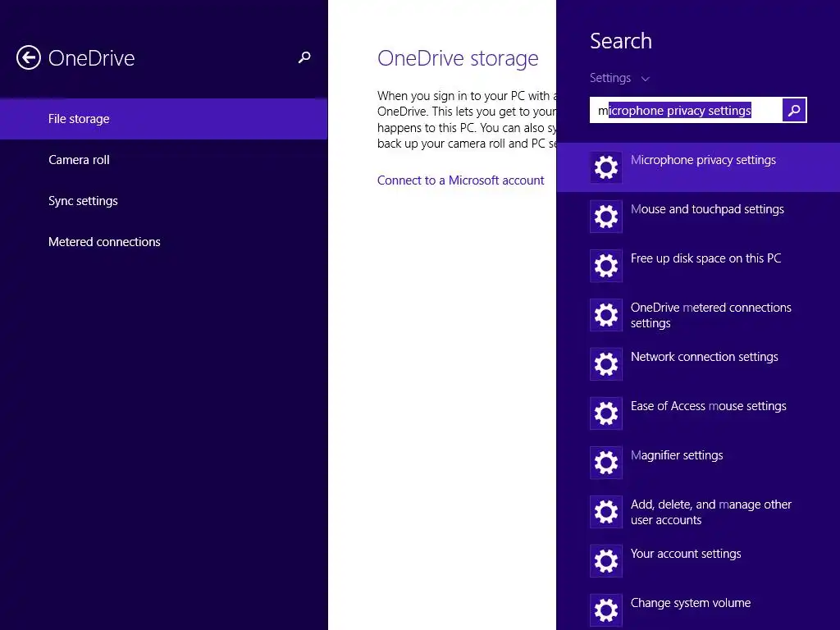Click gear icon beside Microphone privacy settings

coord(606,167)
